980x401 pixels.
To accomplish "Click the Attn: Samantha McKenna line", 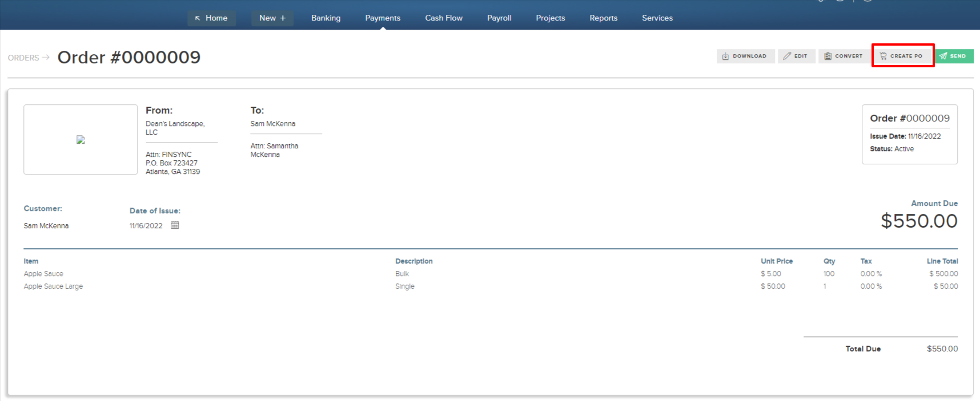I will tap(274, 150).
